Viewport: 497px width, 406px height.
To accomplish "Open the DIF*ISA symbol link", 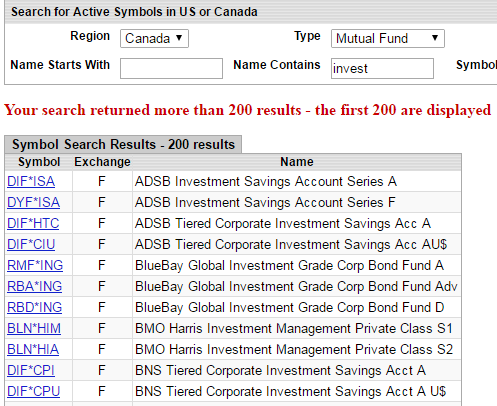I will point(31,182).
